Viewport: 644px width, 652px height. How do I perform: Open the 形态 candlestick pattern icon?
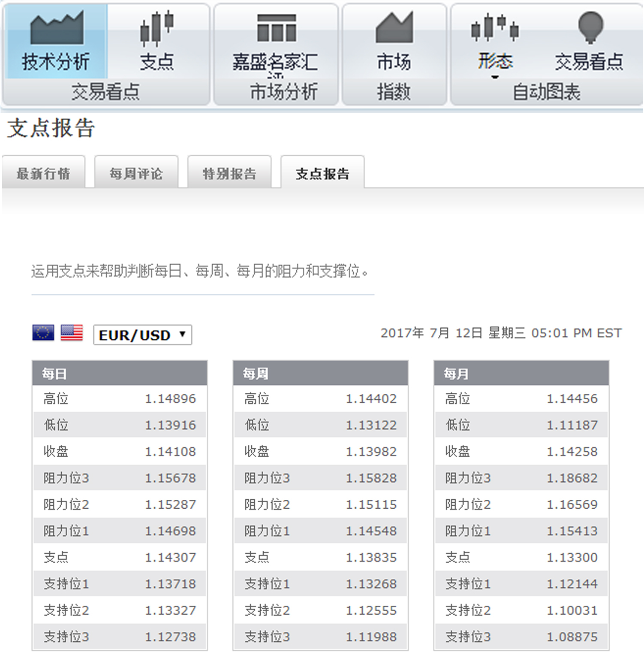click(495, 27)
